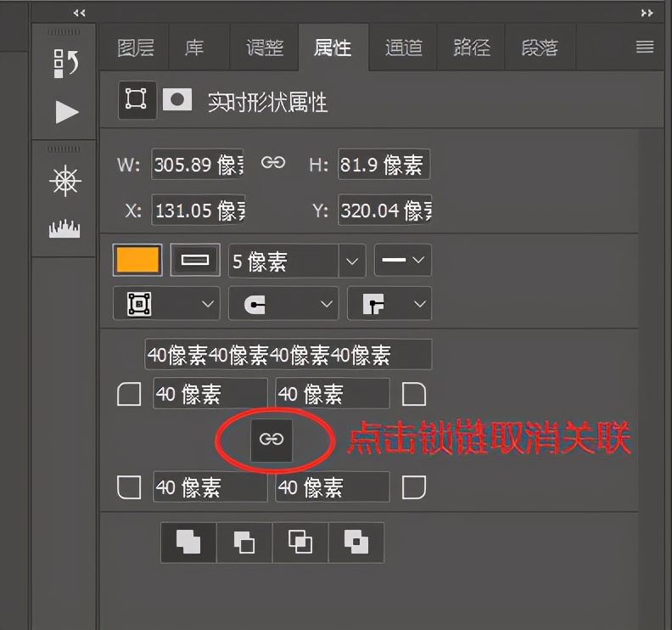Switch to the 库 tab
This screenshot has width=672, height=630.
pos(194,48)
